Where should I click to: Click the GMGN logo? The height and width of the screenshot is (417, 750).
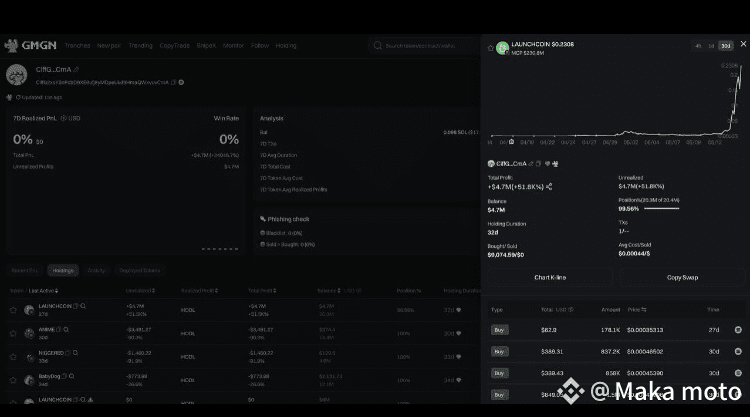pyautogui.click(x=31, y=45)
